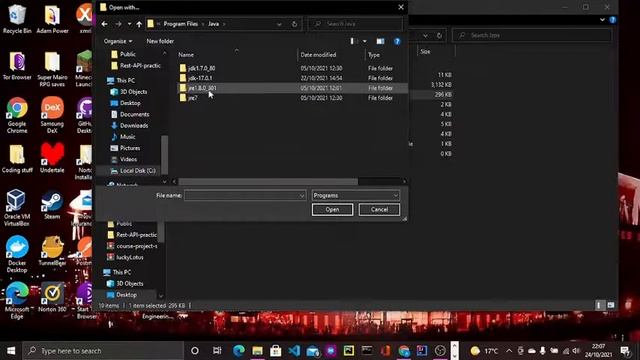640x360 pixels.
Task: Open Docker Desktop icon
Action: click(17, 254)
